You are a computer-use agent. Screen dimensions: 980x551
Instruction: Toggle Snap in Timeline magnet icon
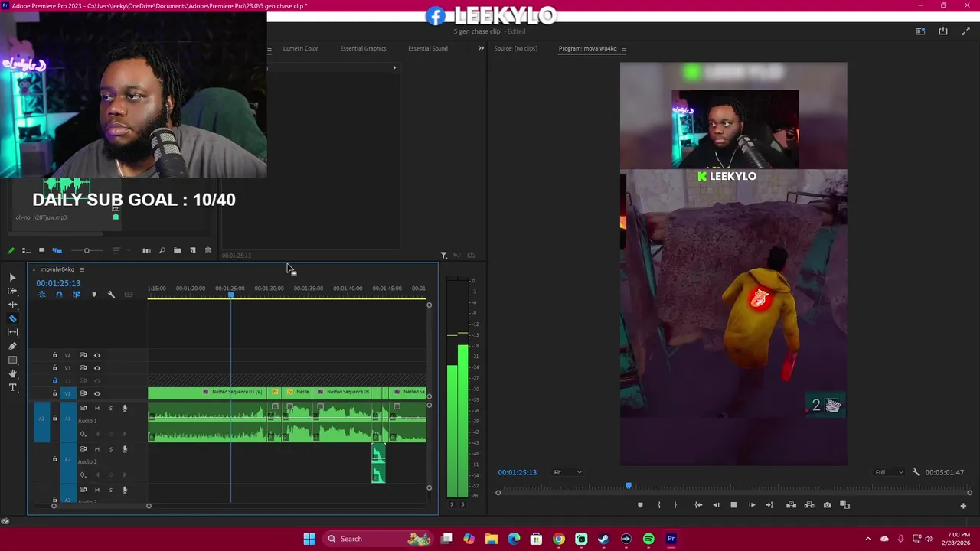click(x=59, y=295)
